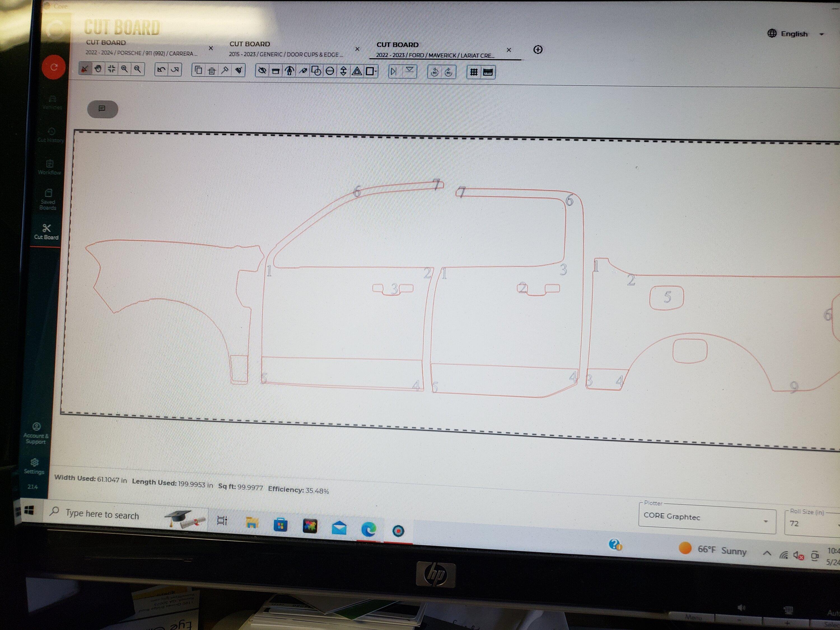840x630 pixels.
Task: Click the flip vertical mirror icon
Action: 409,70
